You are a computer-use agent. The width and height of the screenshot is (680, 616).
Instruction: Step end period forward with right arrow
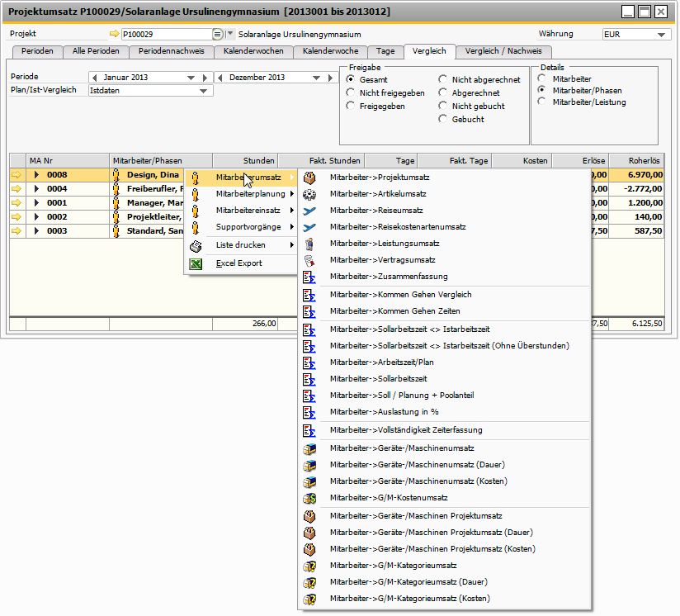[330, 78]
